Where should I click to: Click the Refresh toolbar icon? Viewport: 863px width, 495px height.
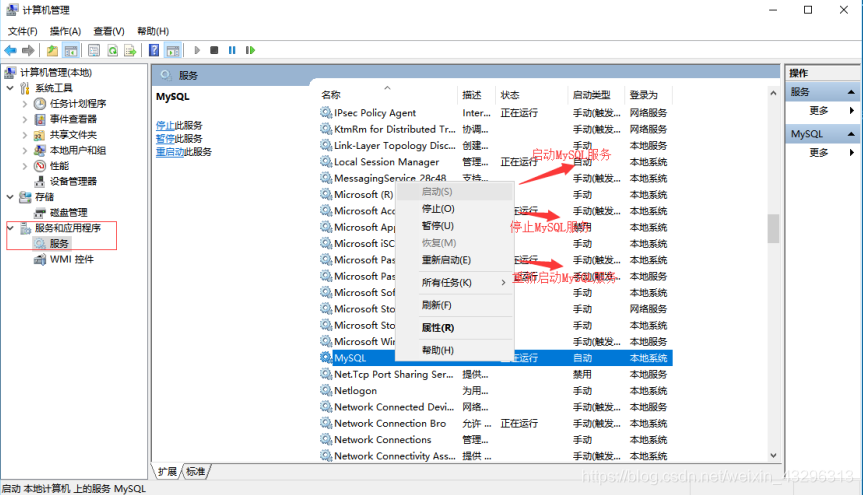[x=112, y=51]
